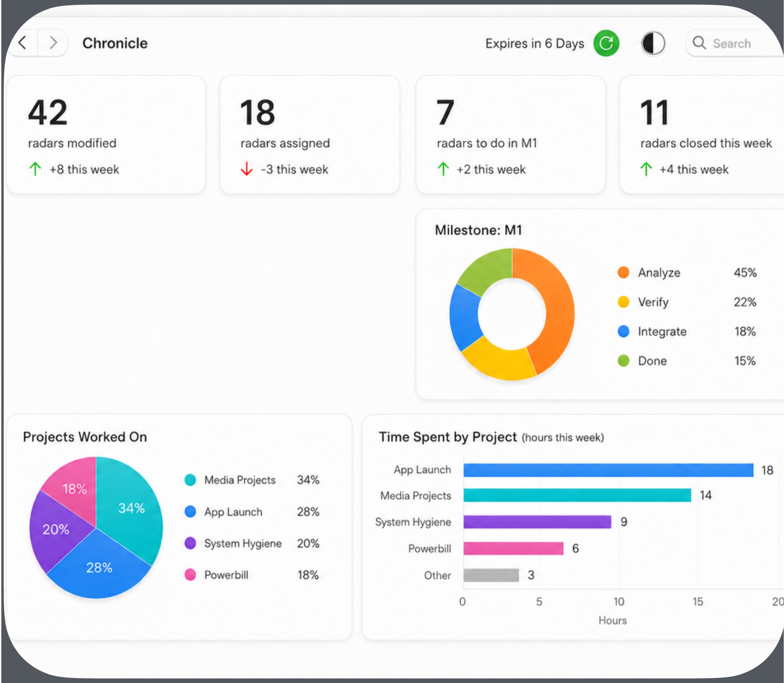This screenshot has height=683, width=784.
Task: Click 'Time Spent by Project' heading
Action: click(x=448, y=437)
